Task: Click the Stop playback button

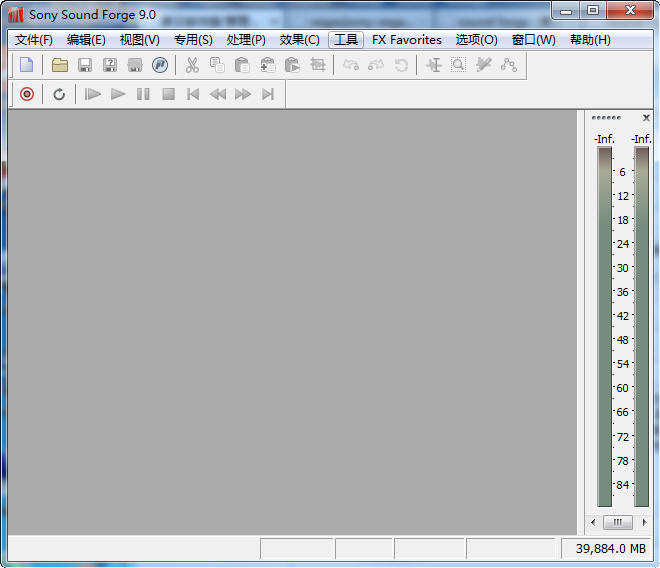Action: point(168,94)
